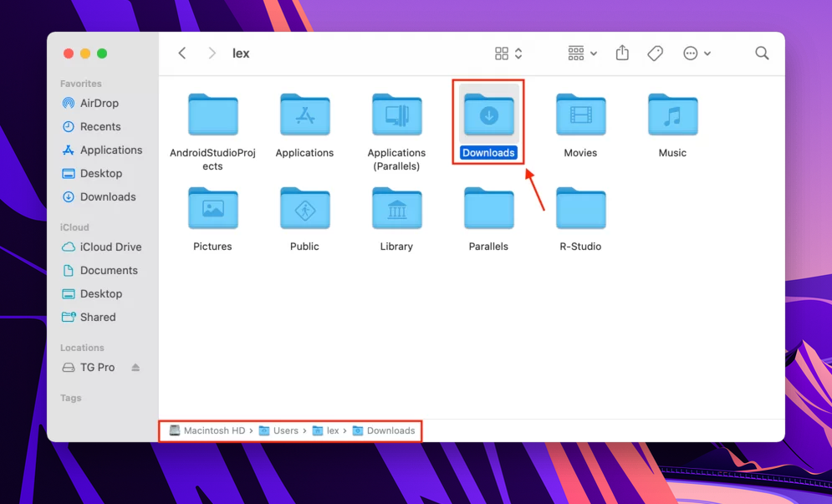The height and width of the screenshot is (504, 832).
Task: Click the Music folder name label
Action: [672, 153]
